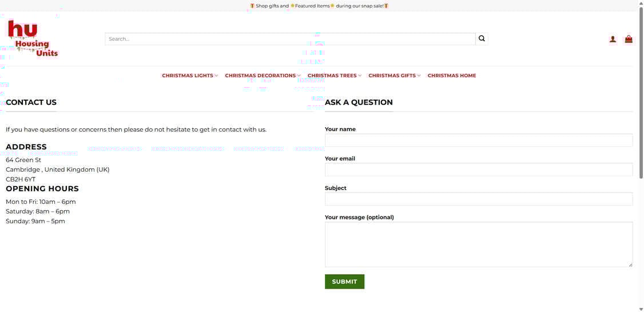Click the Ask a Question heading
The image size is (644, 312).
(x=359, y=102)
